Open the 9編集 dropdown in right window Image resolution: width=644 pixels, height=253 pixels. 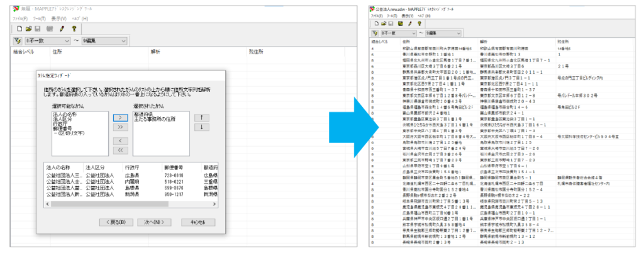point(459,33)
